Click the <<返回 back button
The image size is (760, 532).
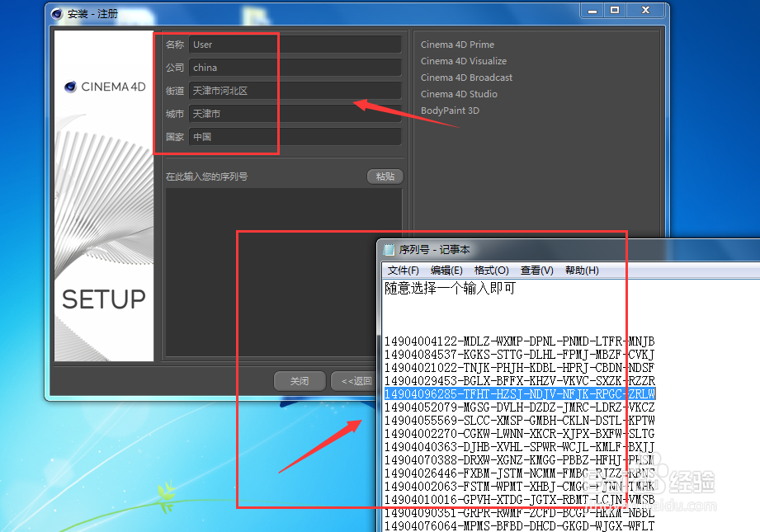pyautogui.click(x=356, y=381)
